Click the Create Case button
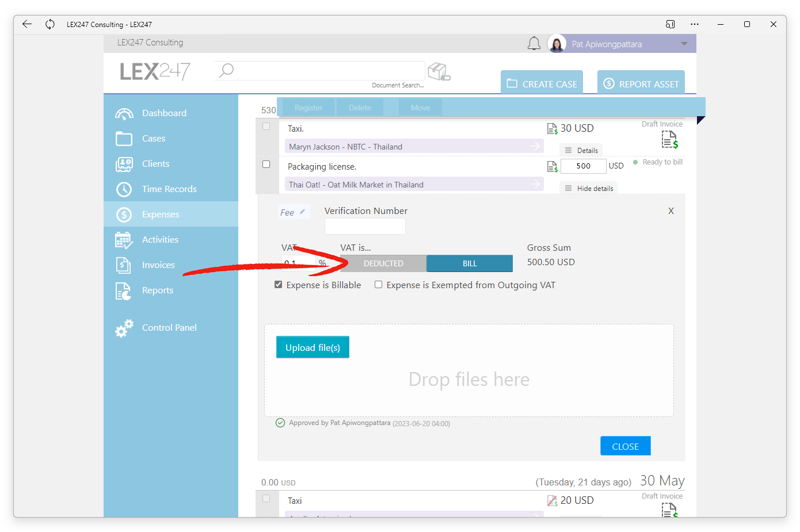Viewport: 800px width, 532px height. [x=542, y=82]
